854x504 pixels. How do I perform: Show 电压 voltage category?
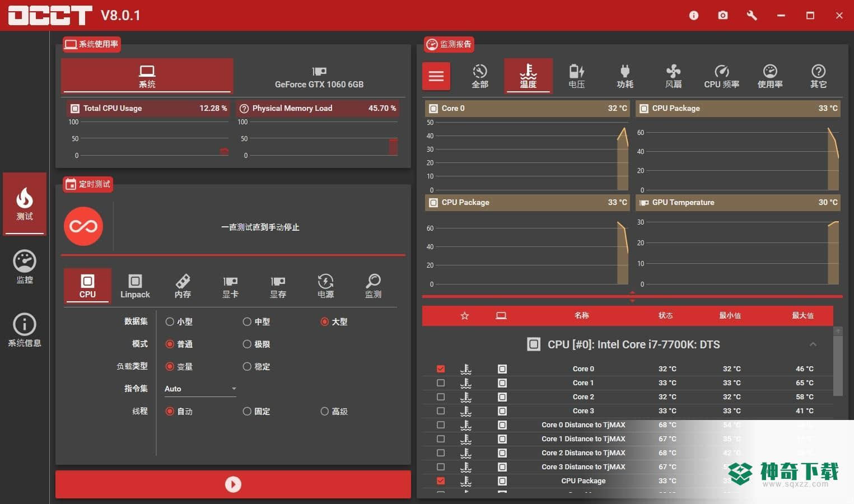coord(577,76)
